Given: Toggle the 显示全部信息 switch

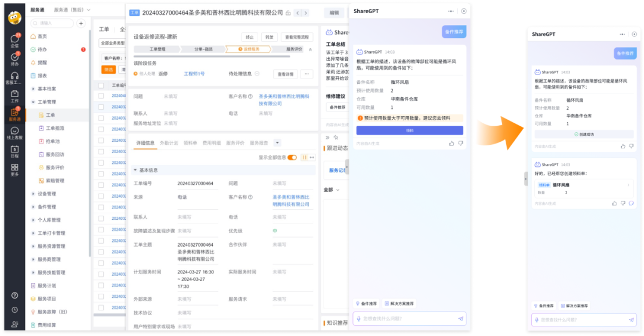Looking at the screenshot, I should [292, 157].
